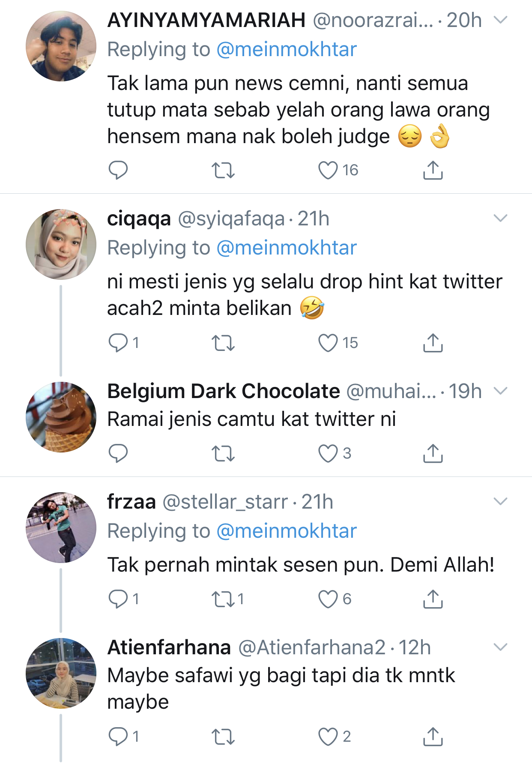Tap @meinmokhtar link in frzaa's reply
The image size is (532, 764).
pos(287,531)
